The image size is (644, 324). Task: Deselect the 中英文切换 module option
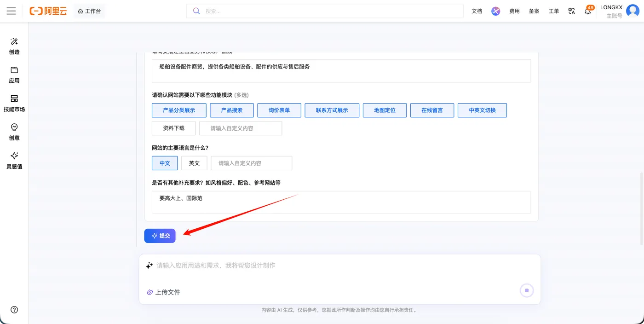coord(482,110)
